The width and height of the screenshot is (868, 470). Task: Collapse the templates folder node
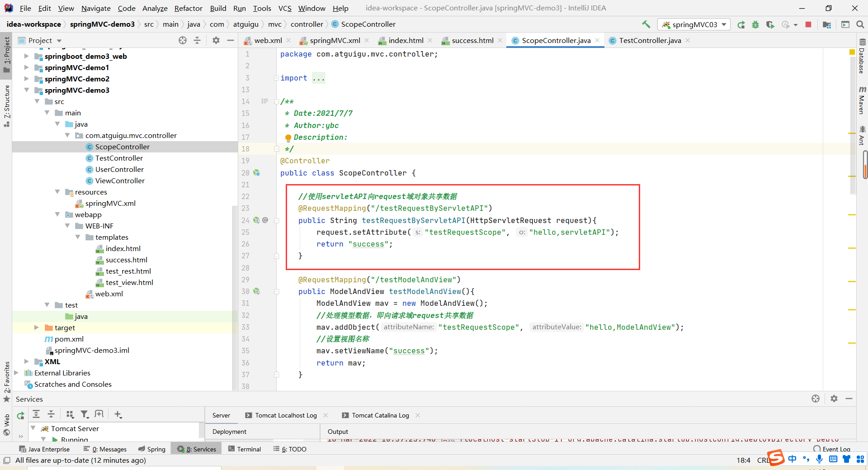(78, 237)
